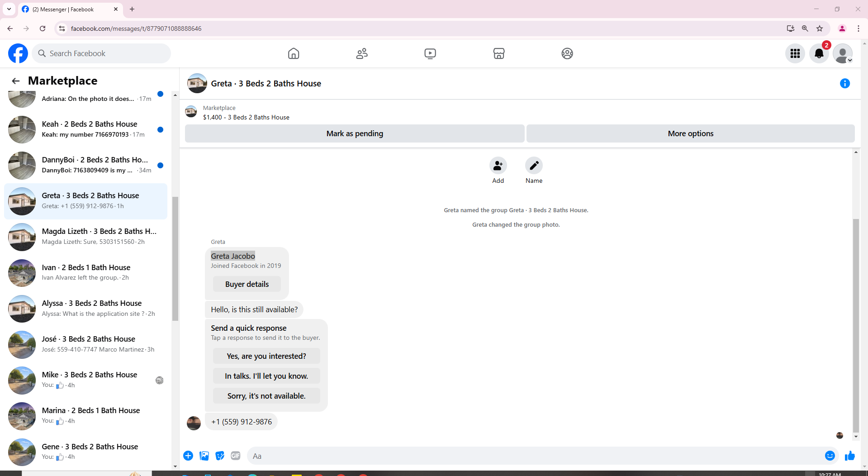Open the Video tab icon

click(430, 53)
